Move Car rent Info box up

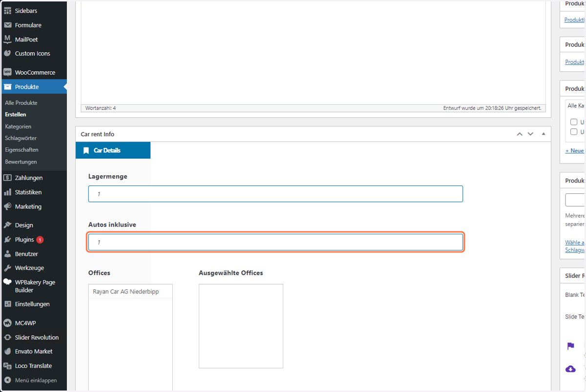coord(520,134)
